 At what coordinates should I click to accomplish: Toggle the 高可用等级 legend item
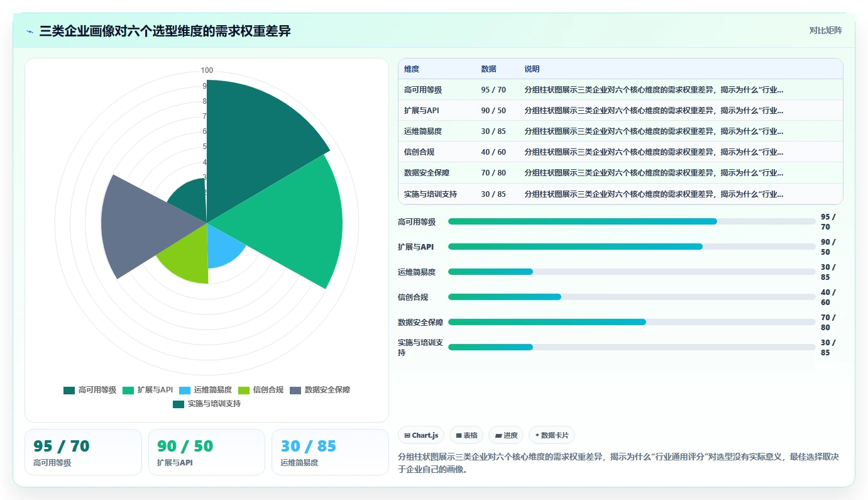[90, 390]
